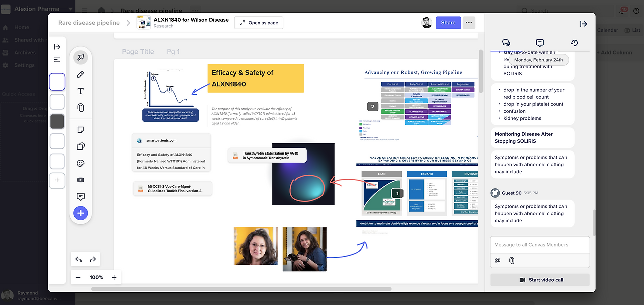The width and height of the screenshot is (644, 305).
Task: Click the Efficacy & Safety yellow heading
Action: (x=256, y=78)
